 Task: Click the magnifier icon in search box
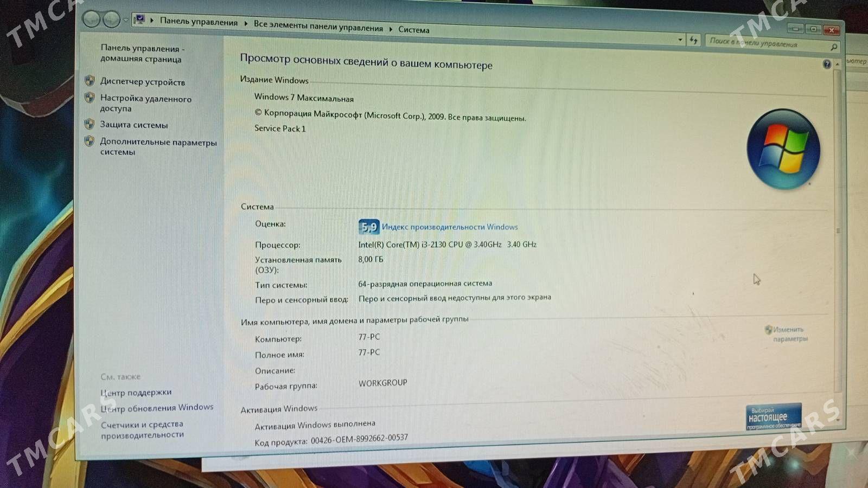tap(834, 47)
